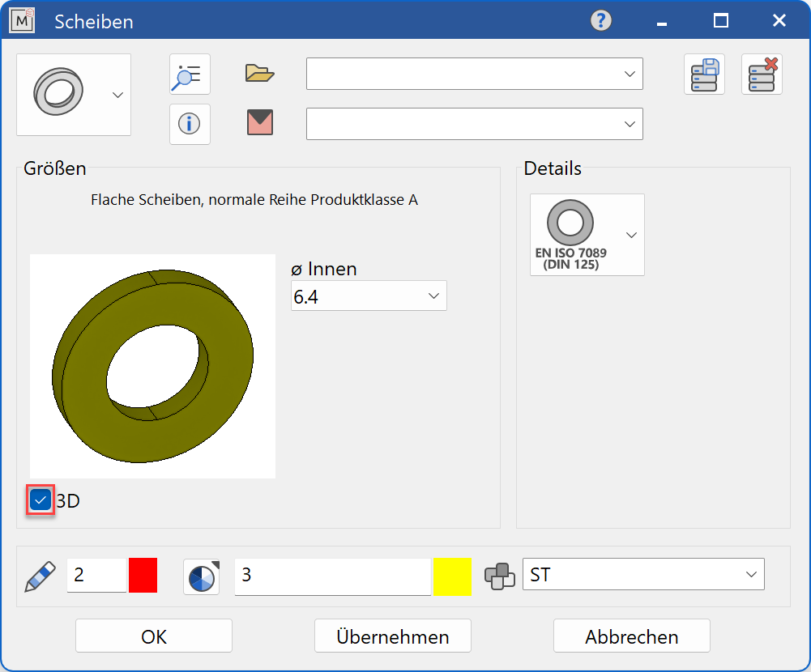Viewport: 811px width, 672px height.
Task: Maximize the Scheiben dialog window
Action: [x=720, y=21]
